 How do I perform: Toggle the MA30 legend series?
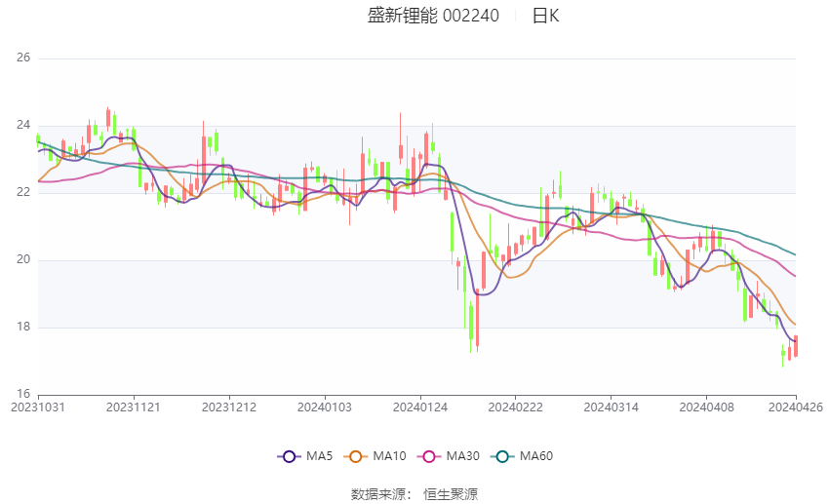449,456
